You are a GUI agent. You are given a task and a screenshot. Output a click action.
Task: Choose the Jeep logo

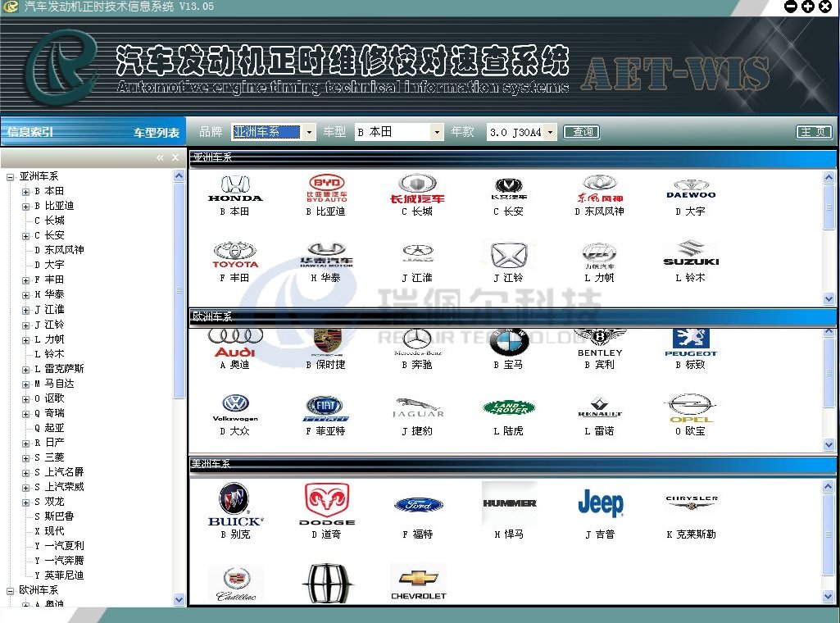pos(600,503)
